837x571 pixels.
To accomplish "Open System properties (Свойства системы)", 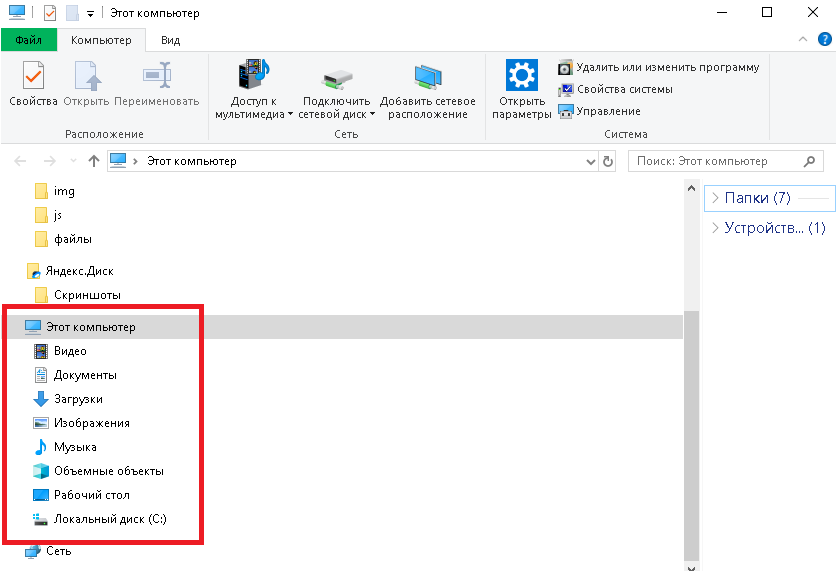I will pos(615,89).
